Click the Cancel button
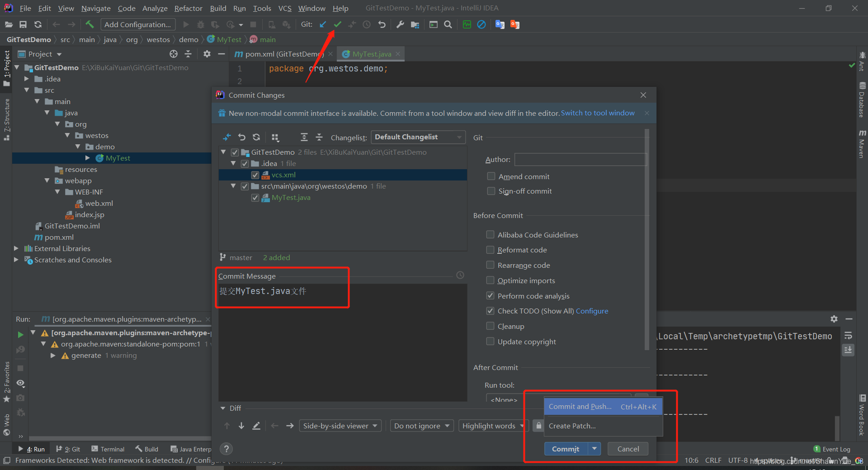This screenshot has height=470, width=868. [x=628, y=449]
